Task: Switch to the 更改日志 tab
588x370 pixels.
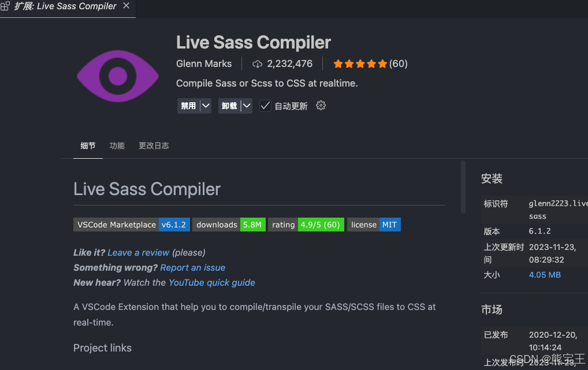Action: 154,146
